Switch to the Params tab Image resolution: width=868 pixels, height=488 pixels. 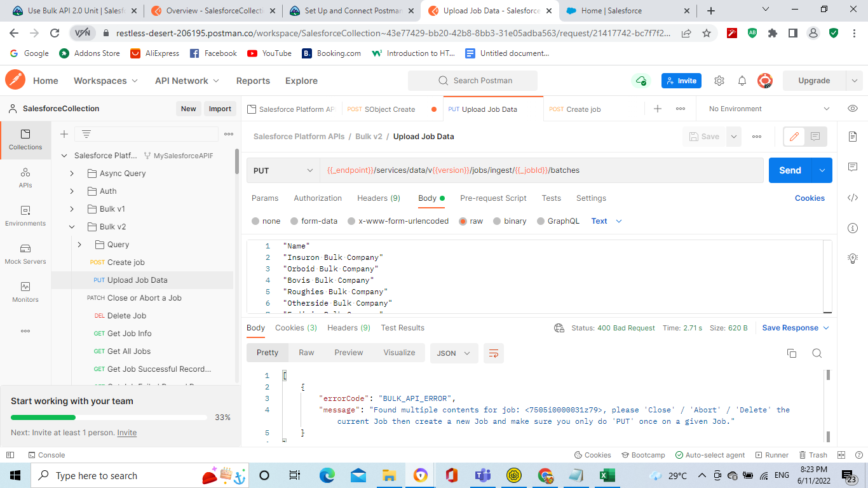(265, 198)
